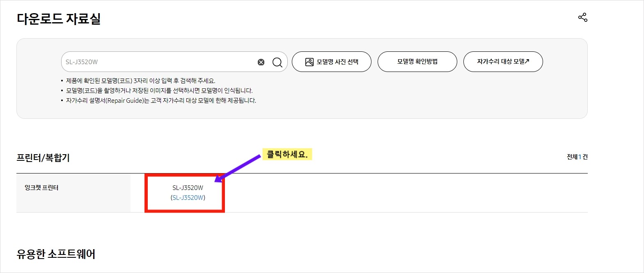Click the picture icon in 모델명 사진 선택

point(309,62)
